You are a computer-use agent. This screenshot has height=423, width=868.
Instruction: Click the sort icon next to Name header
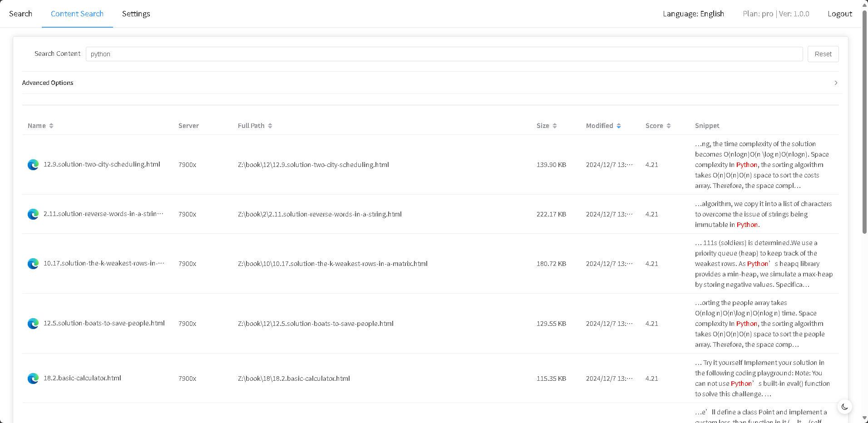[x=51, y=126]
